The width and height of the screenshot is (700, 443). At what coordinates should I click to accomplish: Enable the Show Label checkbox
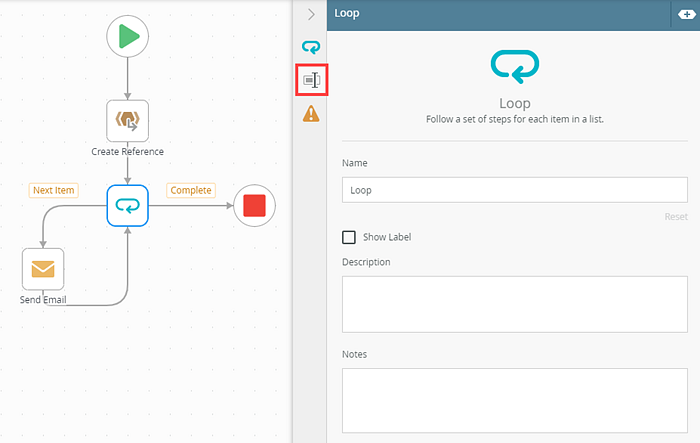pos(349,237)
